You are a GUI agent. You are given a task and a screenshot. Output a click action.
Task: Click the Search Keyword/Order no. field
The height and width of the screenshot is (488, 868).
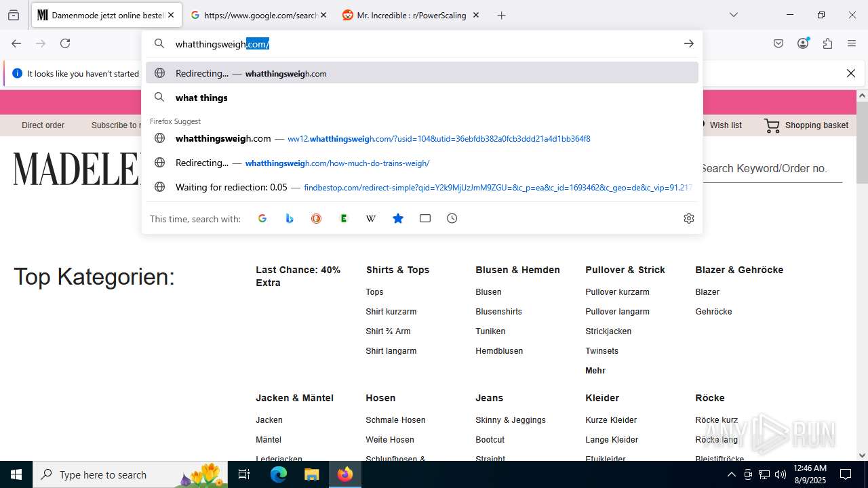[770, 169]
